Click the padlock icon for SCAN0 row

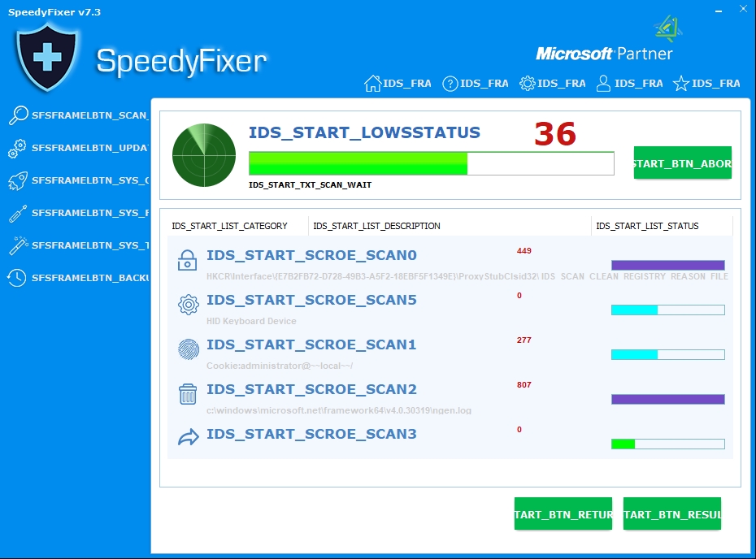(187, 260)
